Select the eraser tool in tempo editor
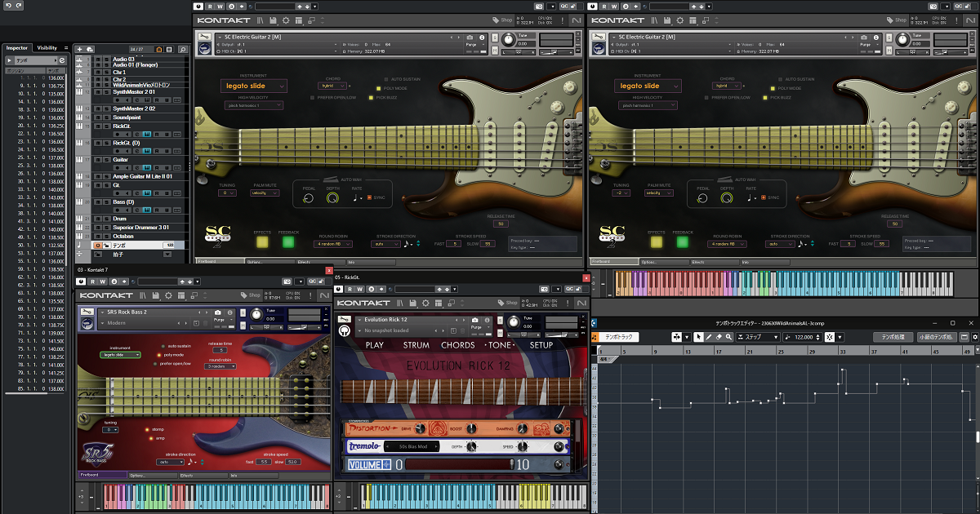Viewport: 980px width, 514px height. click(x=719, y=337)
